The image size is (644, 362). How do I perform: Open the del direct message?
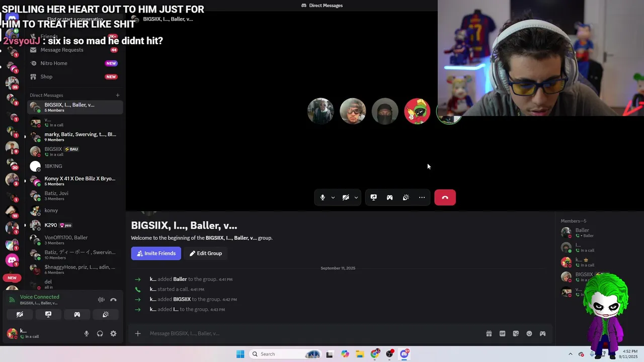tap(74, 284)
